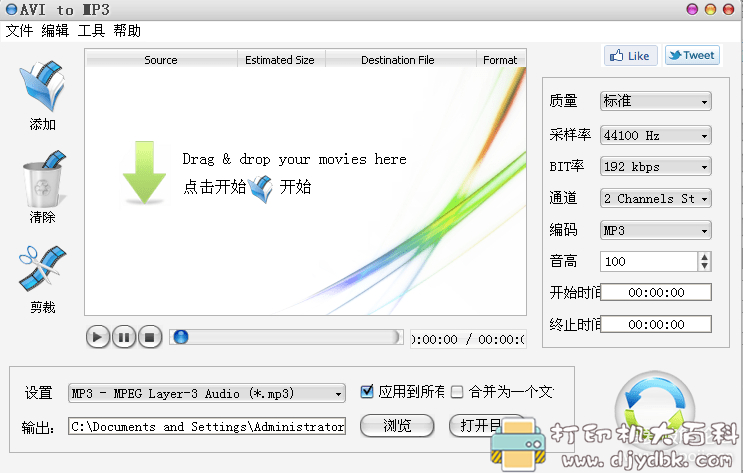The width and height of the screenshot is (743, 473).
Task: Enable the 应用到所有 checkbox
Action: pyautogui.click(x=366, y=391)
